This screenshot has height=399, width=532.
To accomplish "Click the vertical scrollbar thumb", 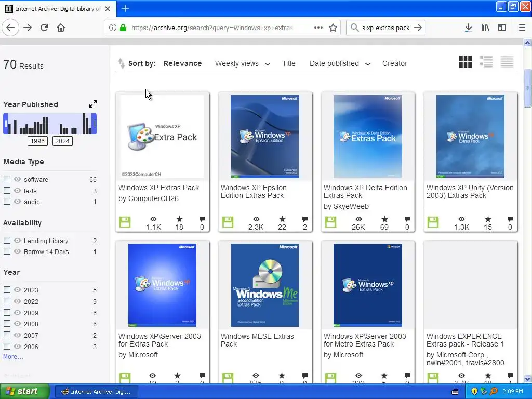I will (x=527, y=88).
